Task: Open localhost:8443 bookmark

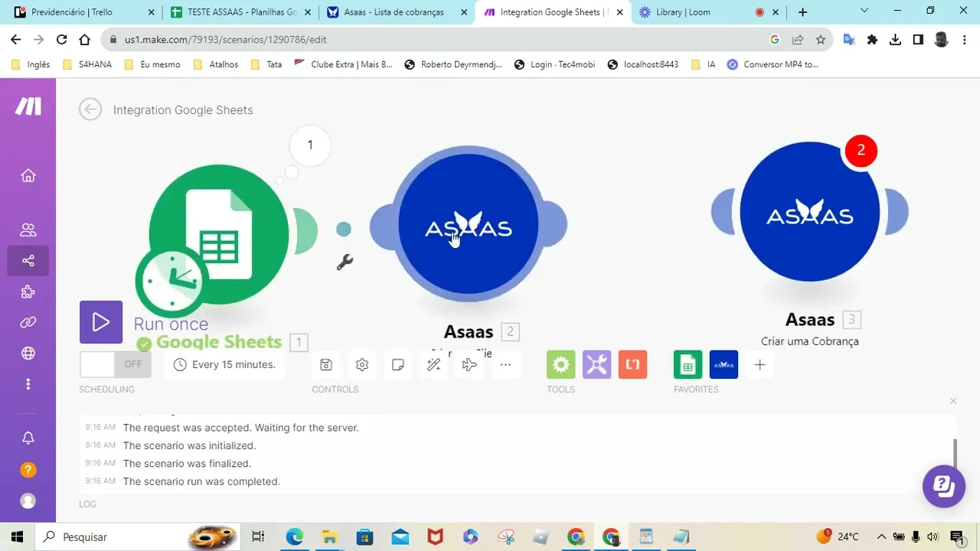Action: (643, 64)
